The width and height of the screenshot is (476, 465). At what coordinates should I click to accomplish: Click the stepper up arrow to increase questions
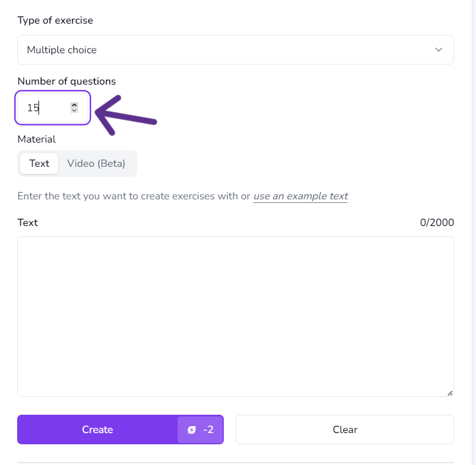pos(74,104)
